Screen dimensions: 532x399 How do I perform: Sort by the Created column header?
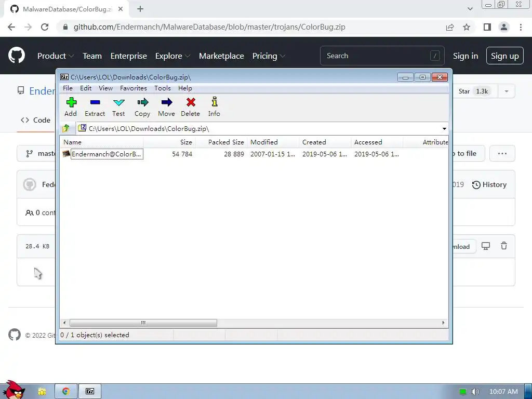pyautogui.click(x=325, y=142)
